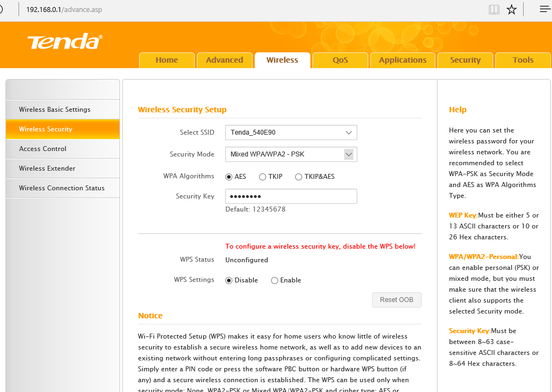The height and width of the screenshot is (392, 552).
Task: Click the Tenda logo
Action: (65, 41)
